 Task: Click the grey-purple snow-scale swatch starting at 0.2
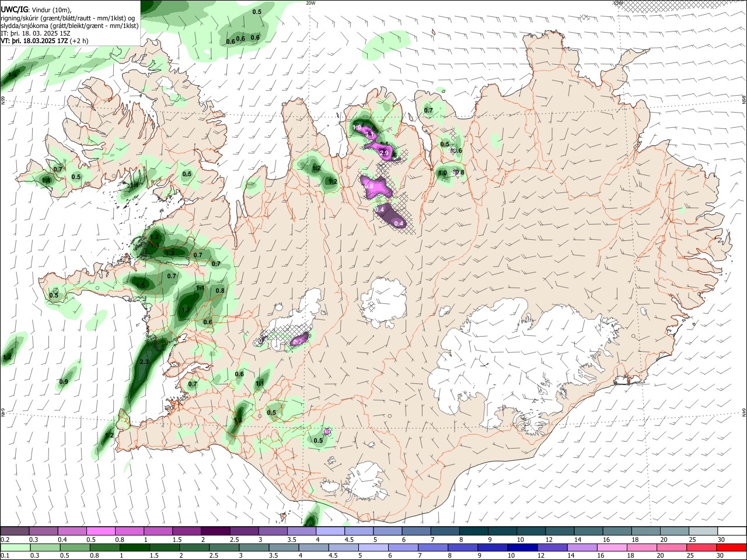coord(15,531)
